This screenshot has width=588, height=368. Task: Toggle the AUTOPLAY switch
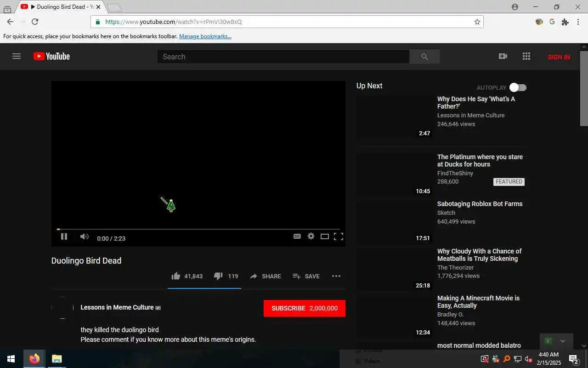[x=518, y=87]
